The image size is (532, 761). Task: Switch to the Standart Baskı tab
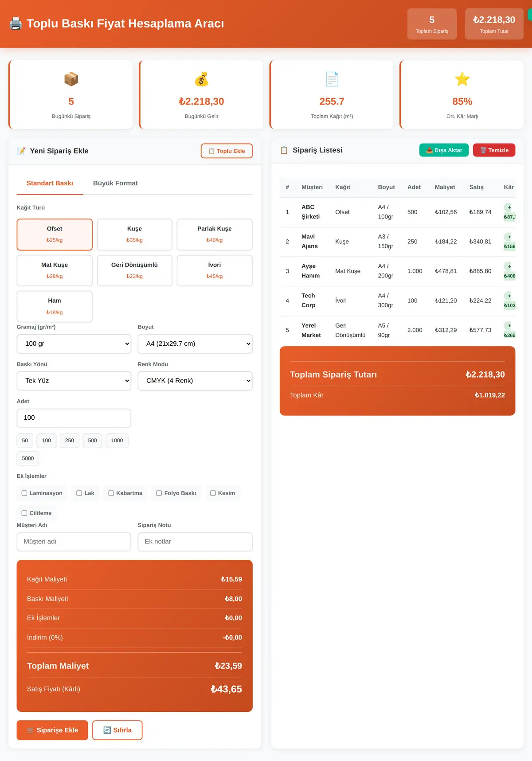point(50,183)
